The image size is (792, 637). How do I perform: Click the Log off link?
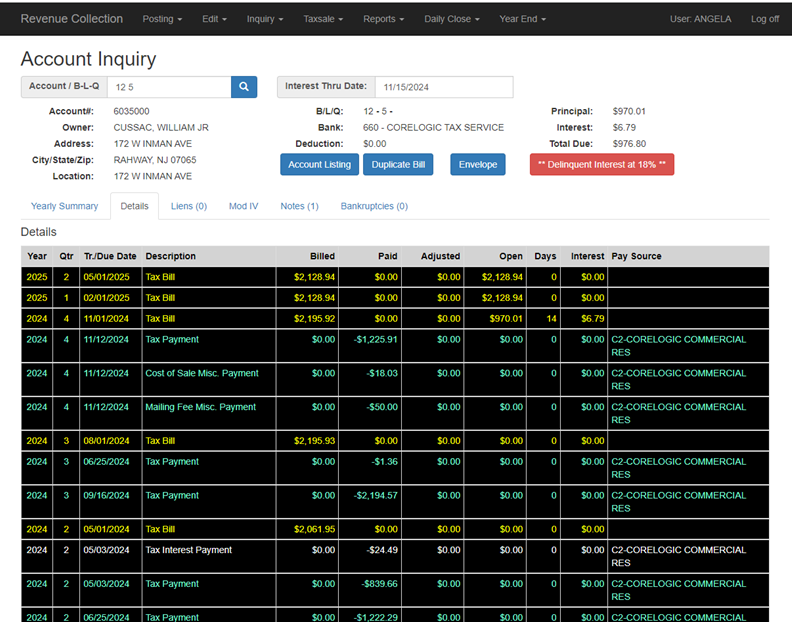point(765,19)
